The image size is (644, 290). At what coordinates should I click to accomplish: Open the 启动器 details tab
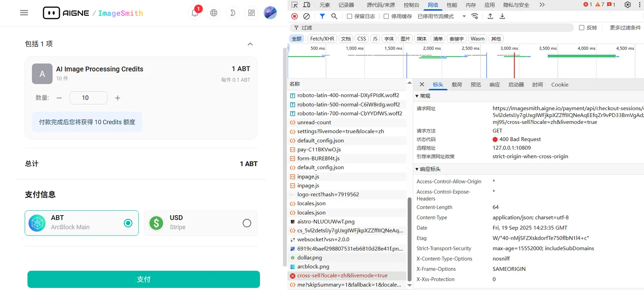tap(516, 84)
